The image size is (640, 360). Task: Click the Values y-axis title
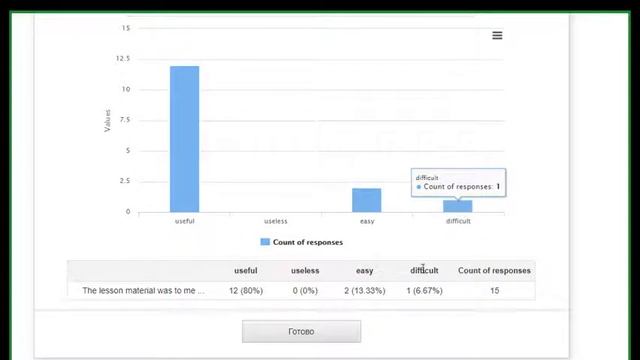[x=107, y=120]
